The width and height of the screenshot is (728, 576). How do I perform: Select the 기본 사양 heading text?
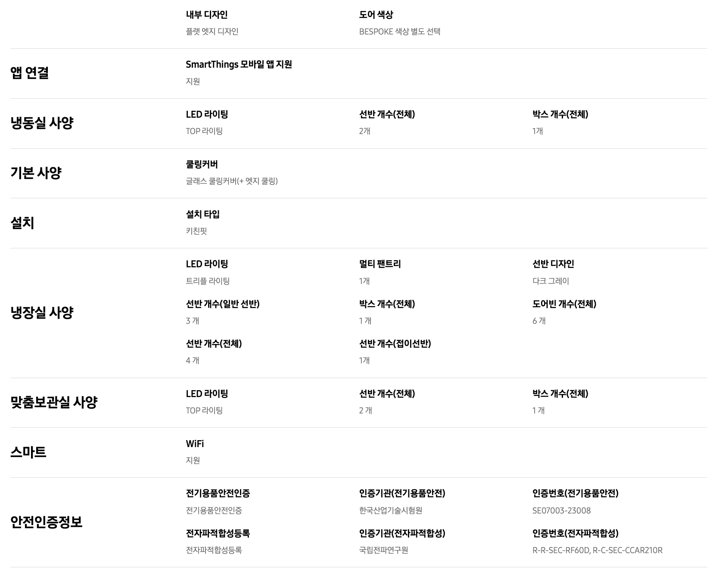(36, 173)
